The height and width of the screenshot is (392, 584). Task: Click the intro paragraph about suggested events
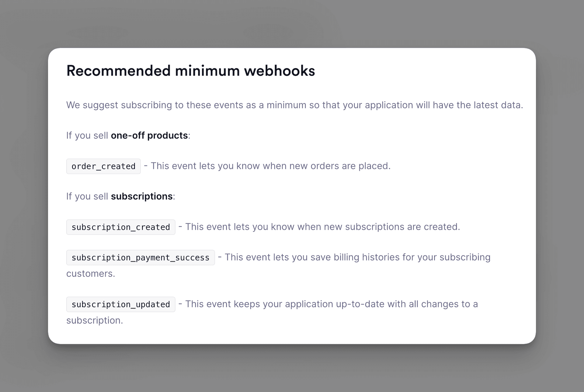(x=294, y=105)
